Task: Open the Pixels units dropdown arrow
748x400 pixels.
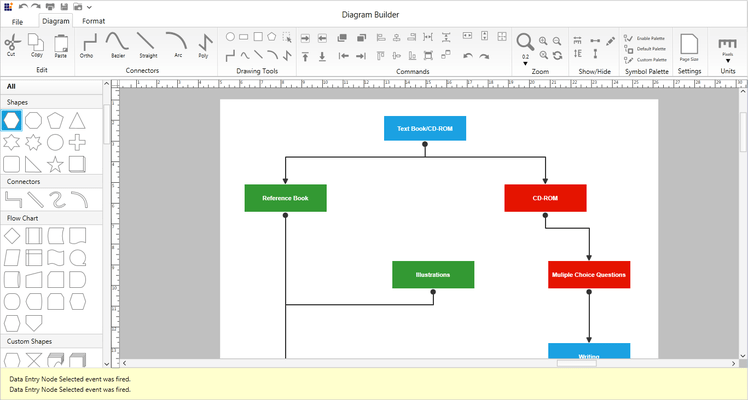Action: point(728,61)
